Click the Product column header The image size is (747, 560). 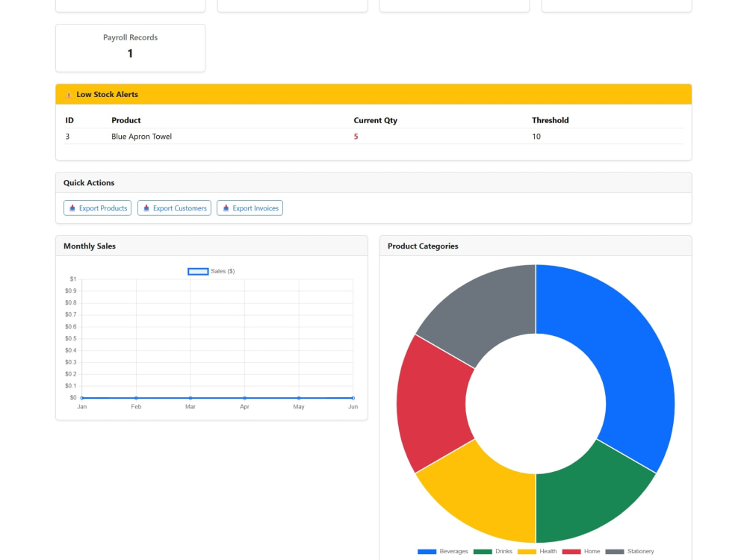click(x=125, y=120)
